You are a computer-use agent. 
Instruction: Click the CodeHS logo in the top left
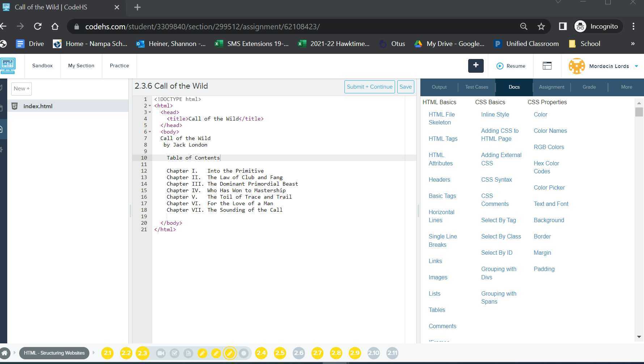8,66
